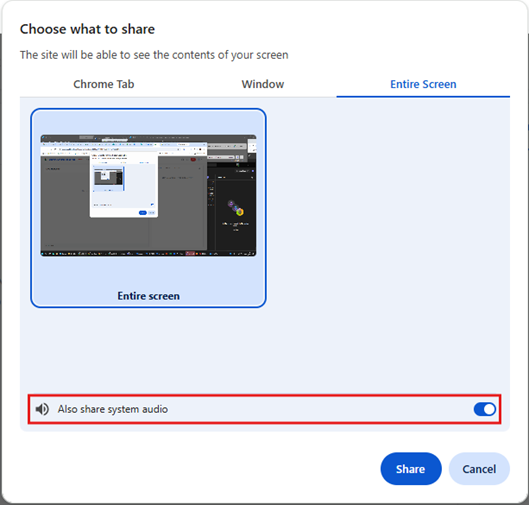Click the 'Entire screen' caption under thumbnail
529x505 pixels.
point(148,296)
